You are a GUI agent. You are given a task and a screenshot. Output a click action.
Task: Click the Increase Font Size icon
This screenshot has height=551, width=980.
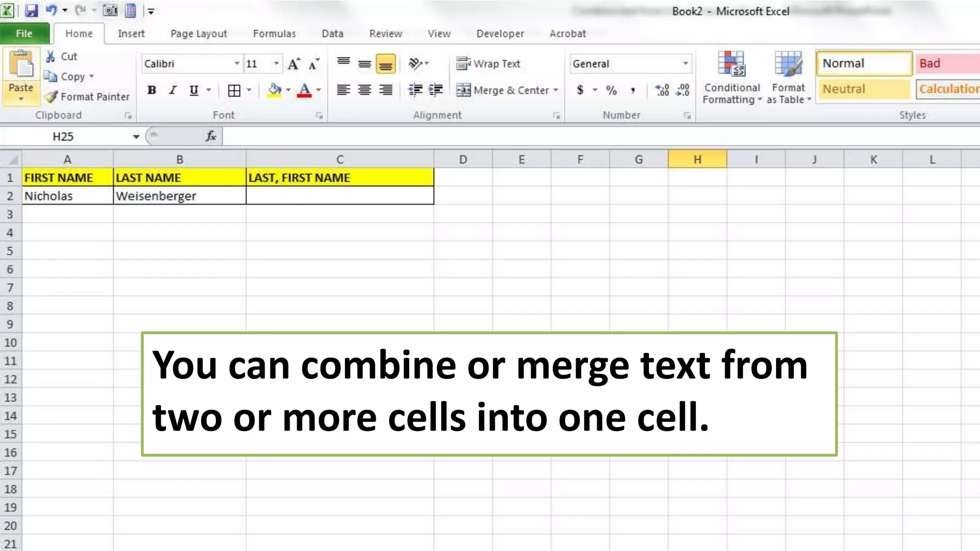pos(293,64)
